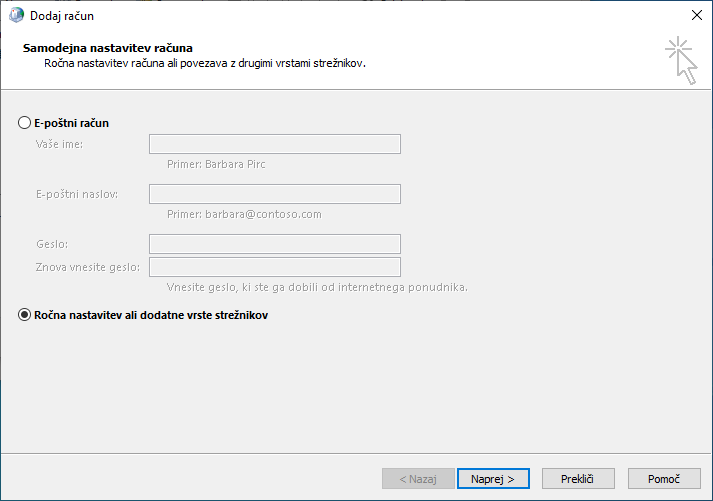Click the Dodaj račun window title
The width and height of the screenshot is (713, 501).
[62, 16]
